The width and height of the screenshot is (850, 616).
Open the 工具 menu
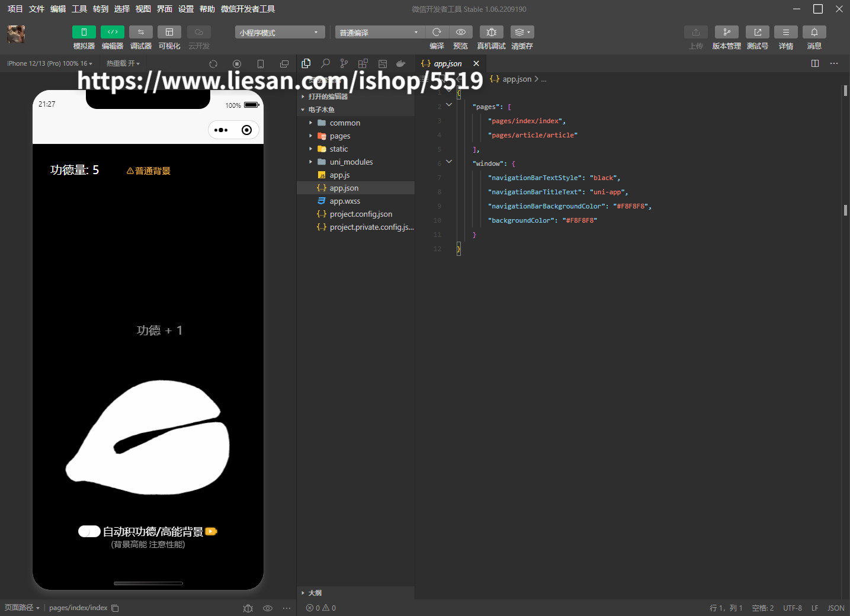pos(79,9)
